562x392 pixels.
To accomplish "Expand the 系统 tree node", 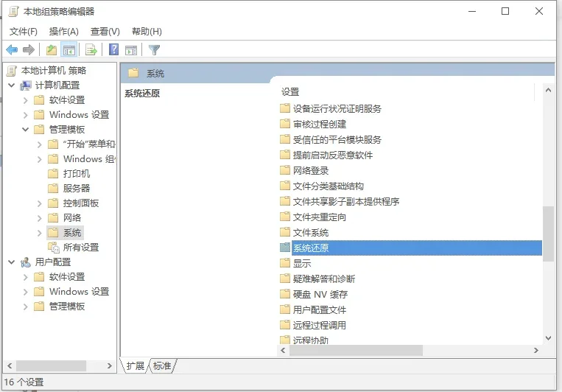I will pos(40,233).
